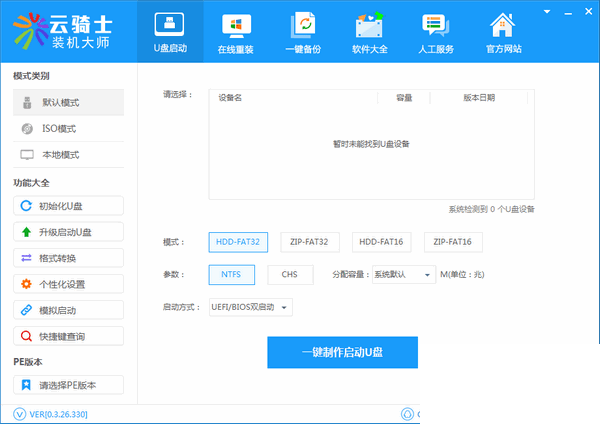Click the link icon for 模拟启动
Image resolution: width=600 pixels, height=424 pixels.
[x=26, y=310]
